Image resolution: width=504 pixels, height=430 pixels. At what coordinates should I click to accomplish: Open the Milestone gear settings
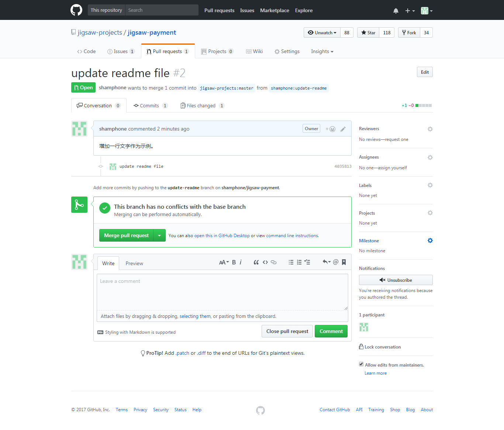coord(430,240)
